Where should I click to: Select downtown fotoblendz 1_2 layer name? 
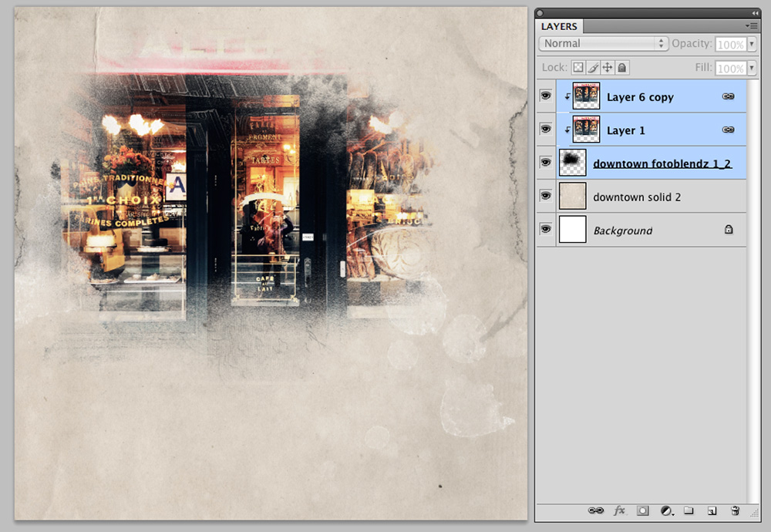pyautogui.click(x=662, y=163)
